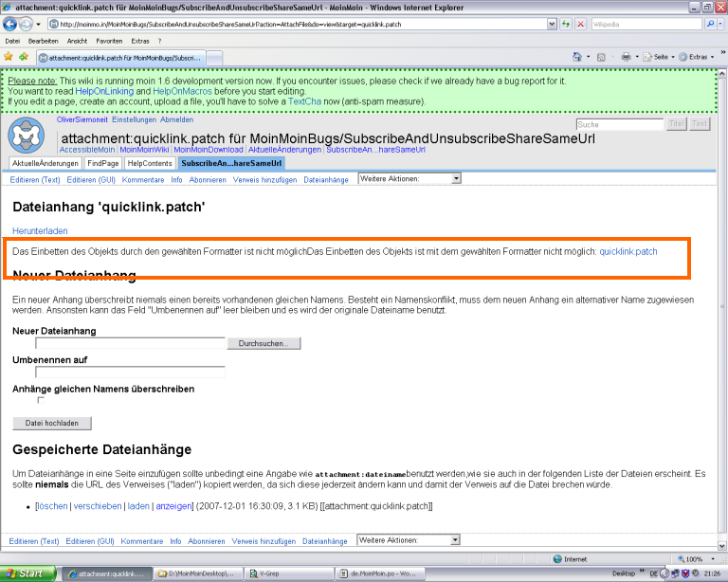Open the HelpOnLinking link
Viewport: 728px width, 582px height.
[x=104, y=91]
